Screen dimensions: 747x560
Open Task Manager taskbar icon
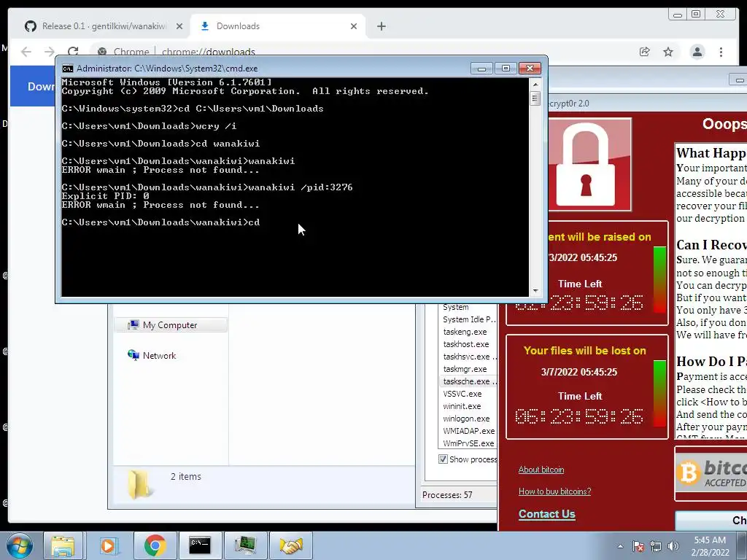(x=245, y=545)
